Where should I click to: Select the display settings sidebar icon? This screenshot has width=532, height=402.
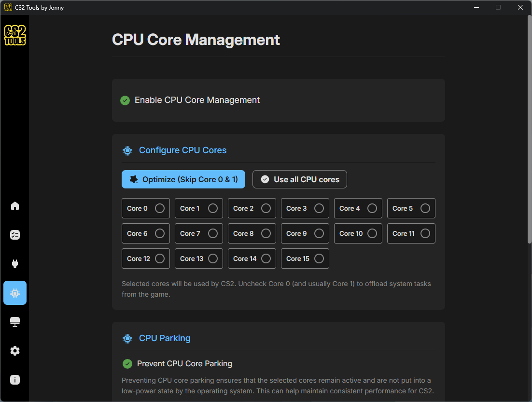pos(14,322)
